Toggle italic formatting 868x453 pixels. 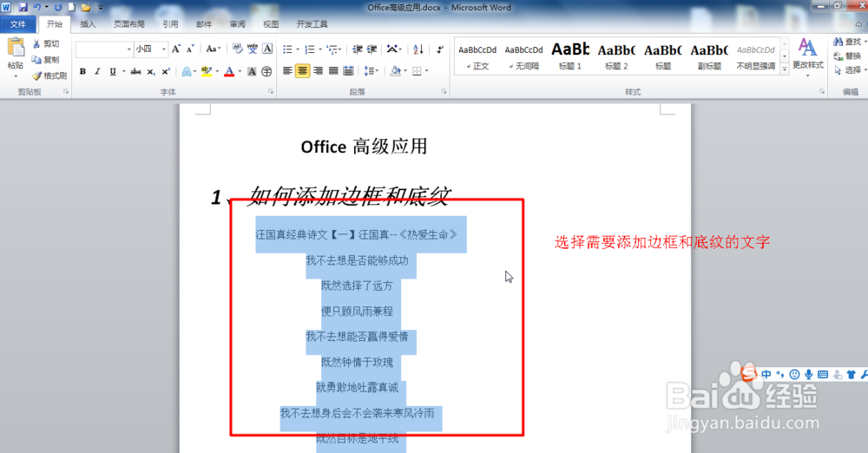click(x=97, y=71)
